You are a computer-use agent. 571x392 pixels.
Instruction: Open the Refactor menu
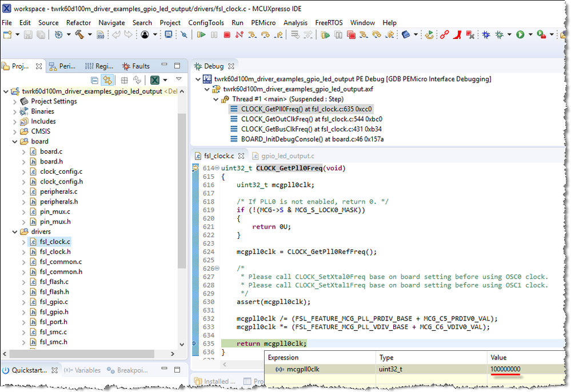point(78,22)
